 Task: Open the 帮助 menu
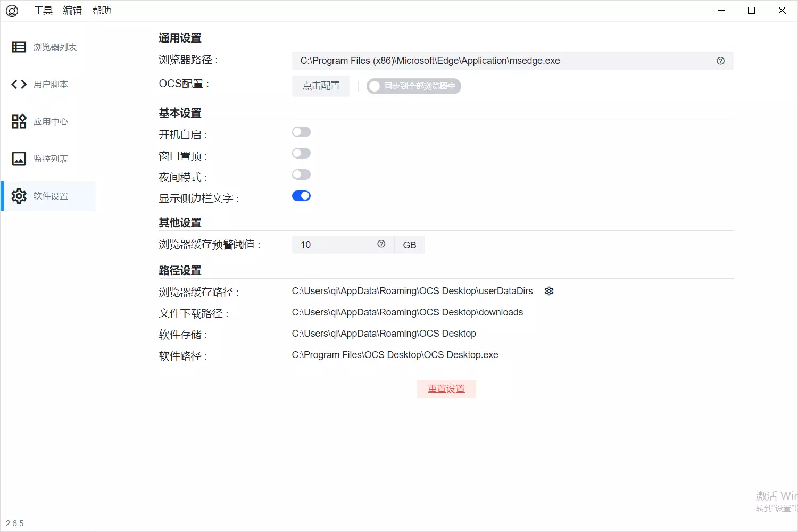point(102,11)
